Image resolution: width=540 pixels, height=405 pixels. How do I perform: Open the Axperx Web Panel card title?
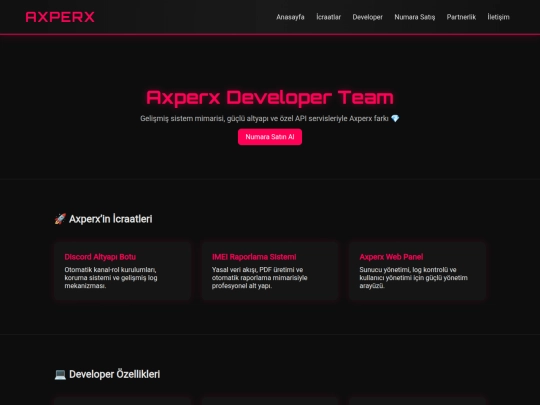click(x=391, y=257)
